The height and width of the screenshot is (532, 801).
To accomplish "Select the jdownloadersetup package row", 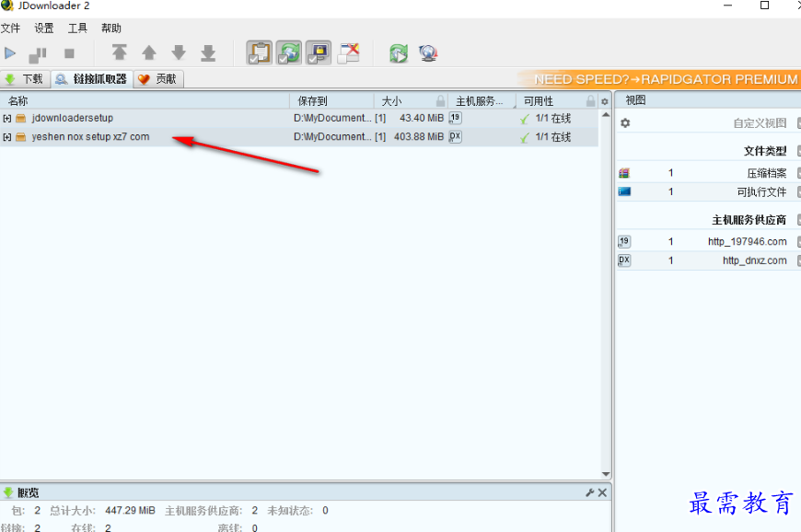I will [299, 119].
